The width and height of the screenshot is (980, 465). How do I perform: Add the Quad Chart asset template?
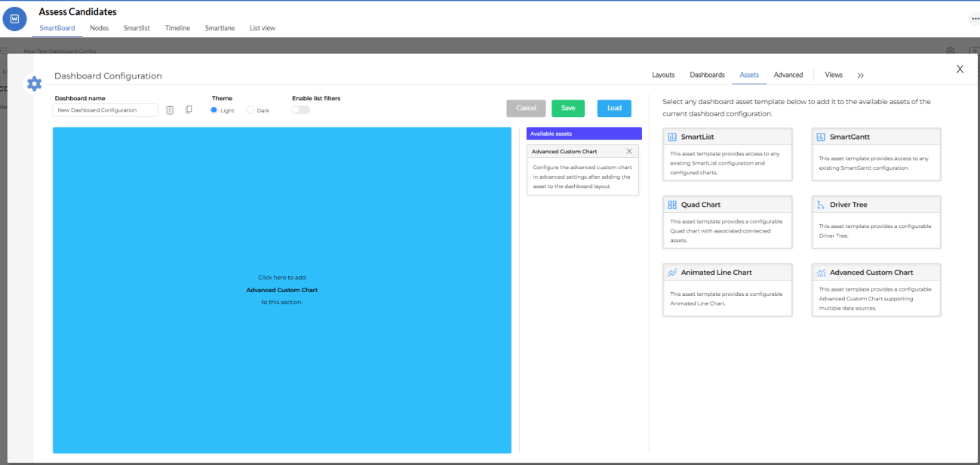click(727, 222)
